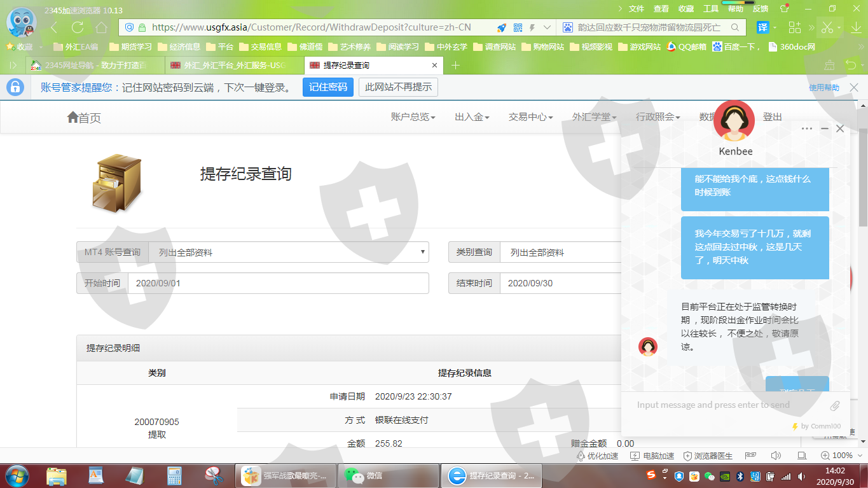
Task: Expand the MT4 账号查询 dropdown
Action: pyautogui.click(x=289, y=253)
